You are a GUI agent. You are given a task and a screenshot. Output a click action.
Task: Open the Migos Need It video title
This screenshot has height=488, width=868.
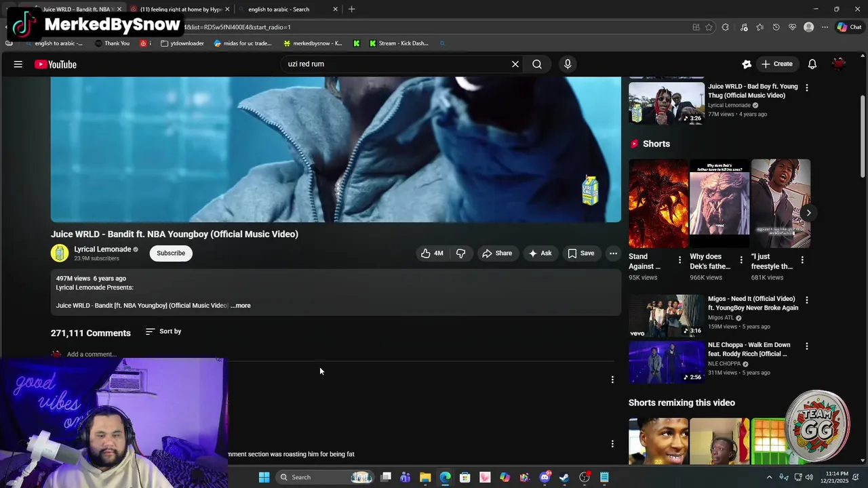tap(753, 304)
